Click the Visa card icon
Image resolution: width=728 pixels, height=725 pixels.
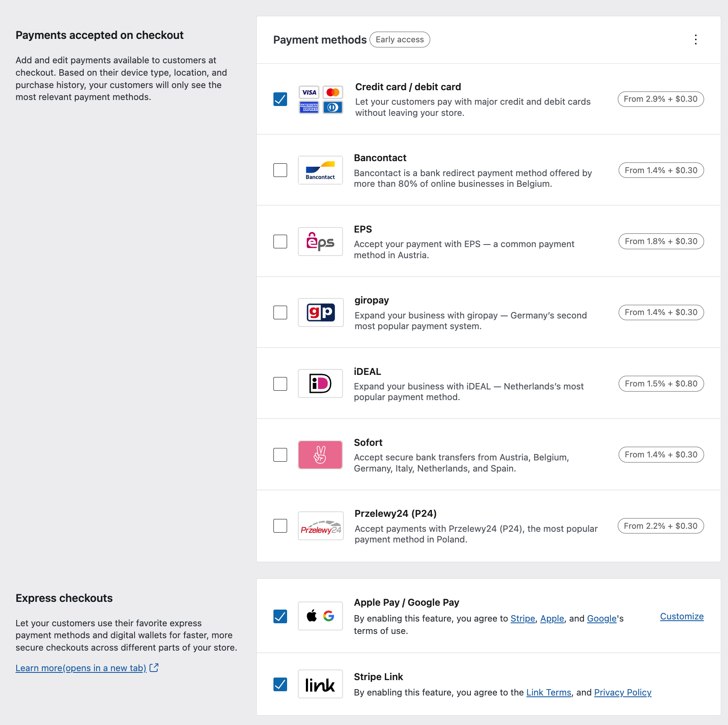click(309, 92)
